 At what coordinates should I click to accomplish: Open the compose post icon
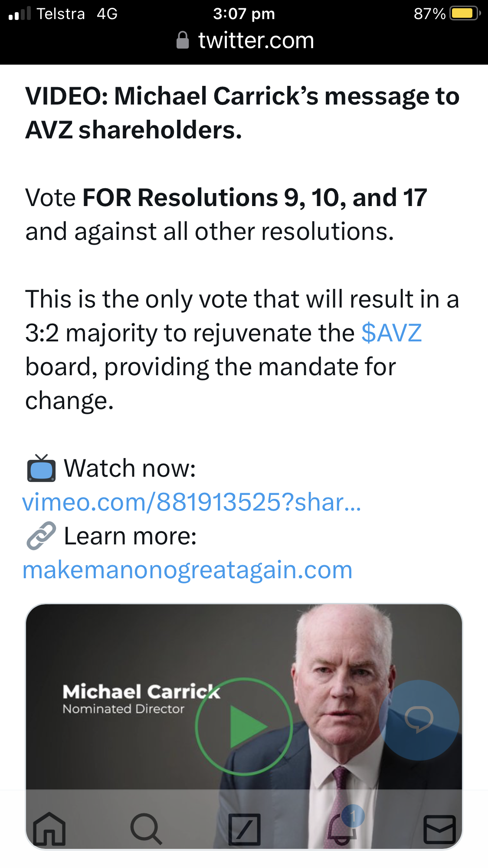pos(244,829)
